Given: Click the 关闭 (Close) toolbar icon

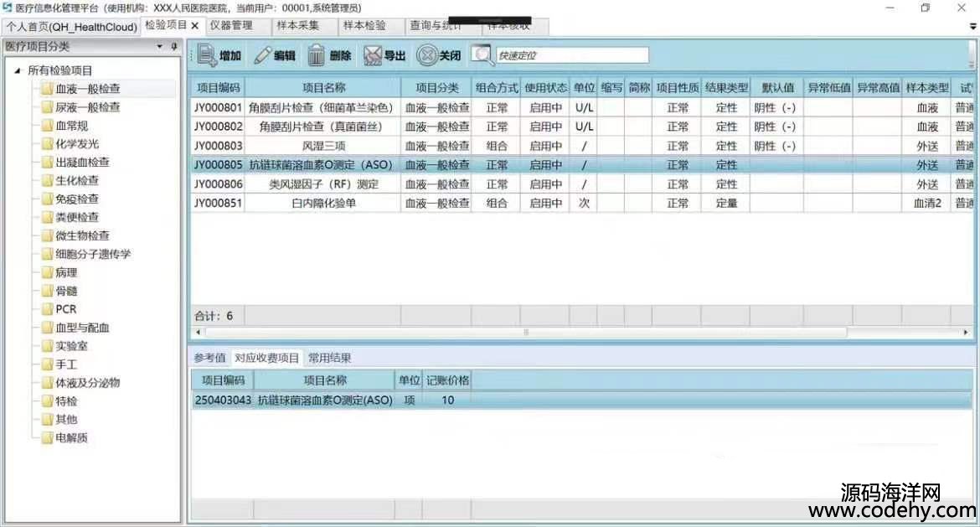Looking at the screenshot, I should [427, 55].
